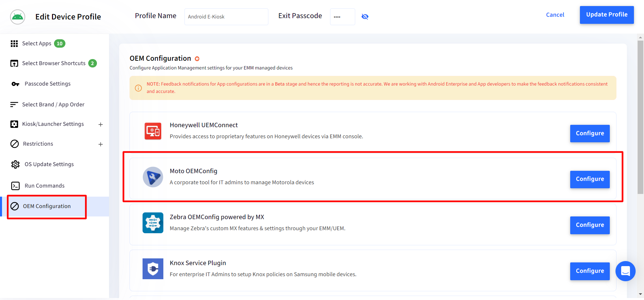Click the Moto OEMConfig app icon
The image size is (644, 300).
(153, 177)
